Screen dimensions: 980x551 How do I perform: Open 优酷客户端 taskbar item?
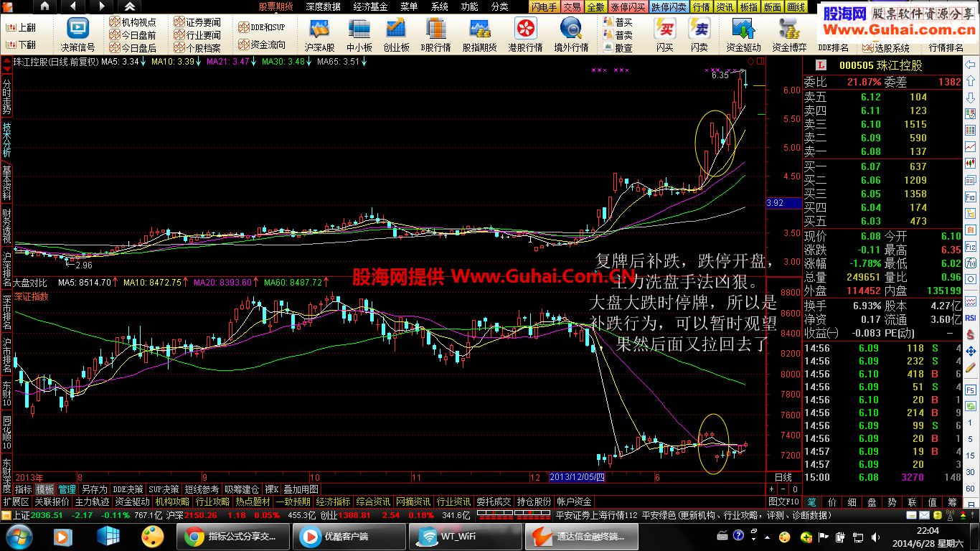[348, 537]
